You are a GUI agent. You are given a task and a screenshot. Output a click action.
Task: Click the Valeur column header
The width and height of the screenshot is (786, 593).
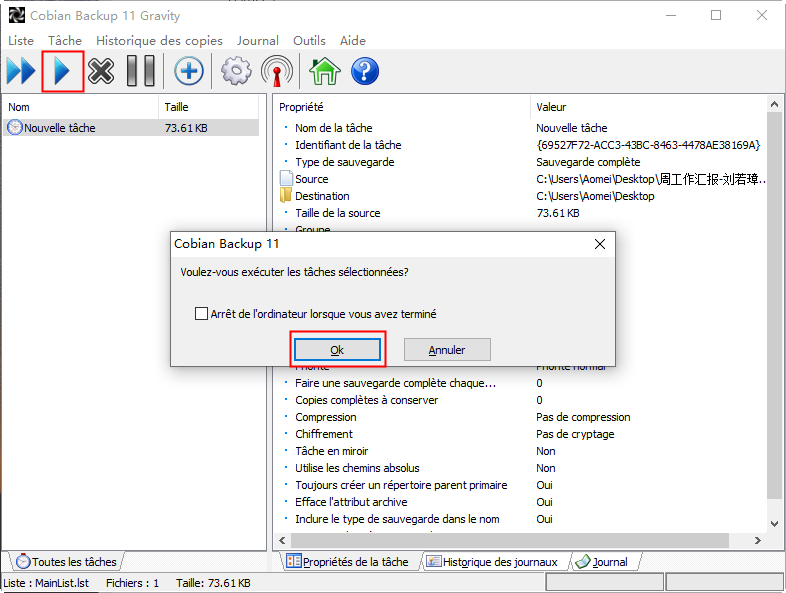(649, 107)
